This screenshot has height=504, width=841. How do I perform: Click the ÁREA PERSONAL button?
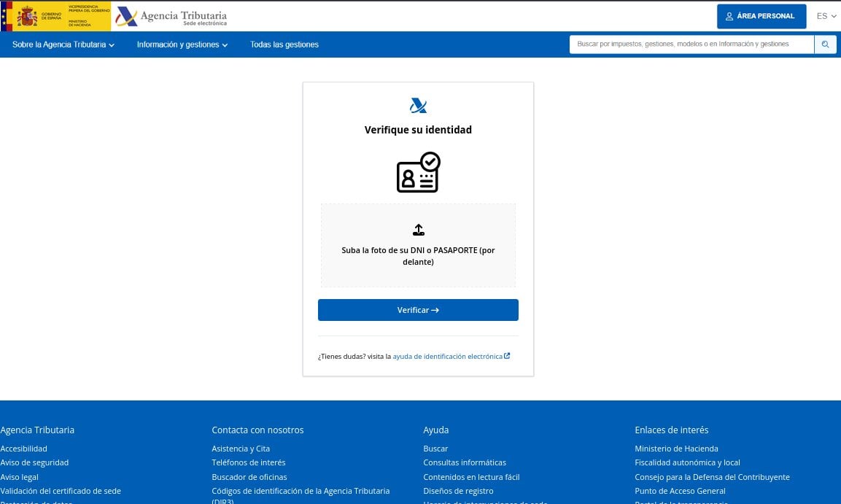[x=761, y=16]
